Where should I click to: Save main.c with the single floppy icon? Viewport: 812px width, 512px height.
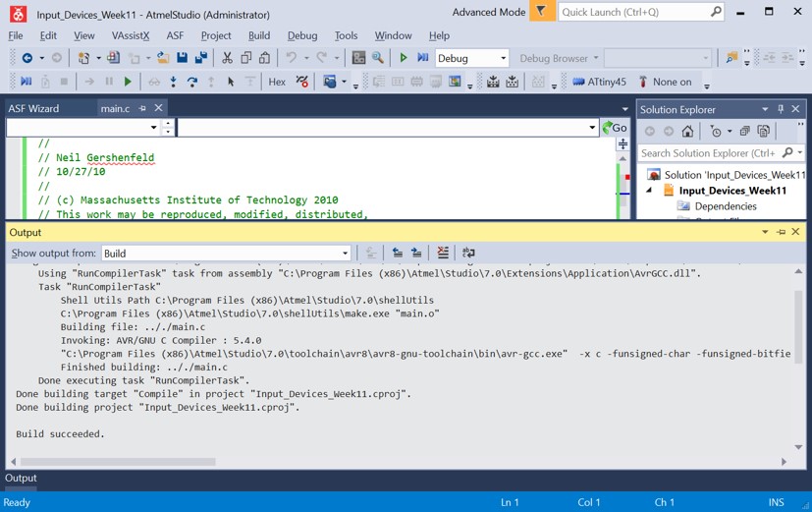tap(182, 58)
